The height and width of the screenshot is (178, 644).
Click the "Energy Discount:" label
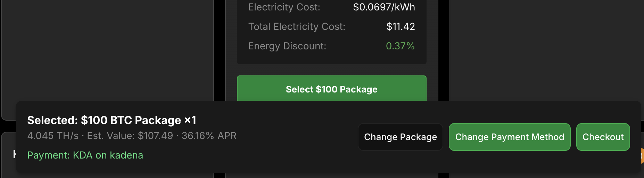coord(287,46)
